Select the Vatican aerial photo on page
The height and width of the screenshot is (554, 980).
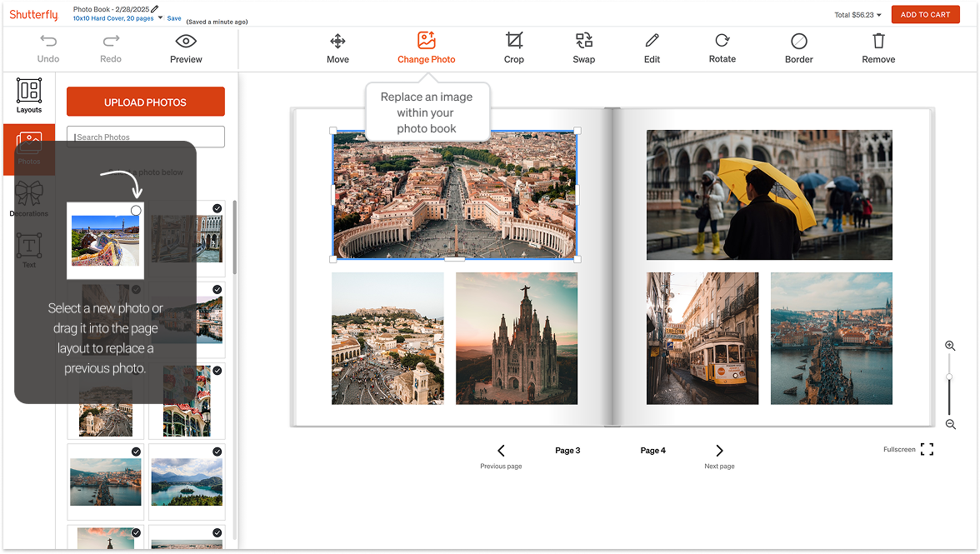click(454, 195)
